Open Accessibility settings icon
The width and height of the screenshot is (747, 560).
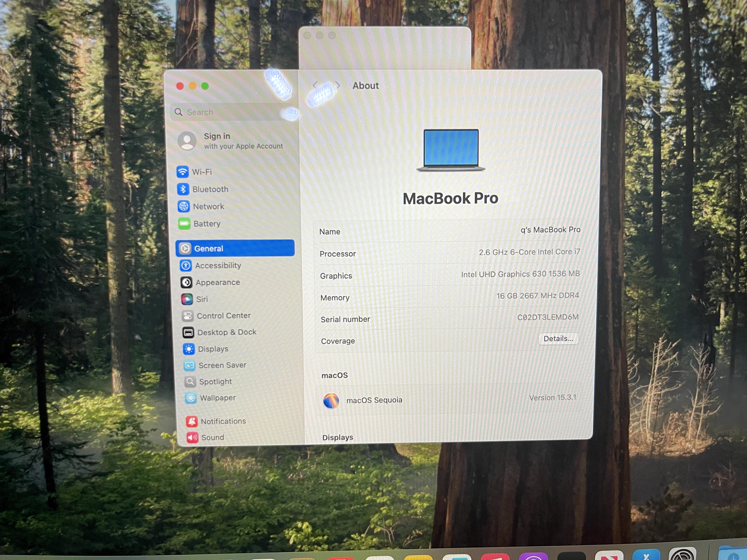click(x=186, y=265)
